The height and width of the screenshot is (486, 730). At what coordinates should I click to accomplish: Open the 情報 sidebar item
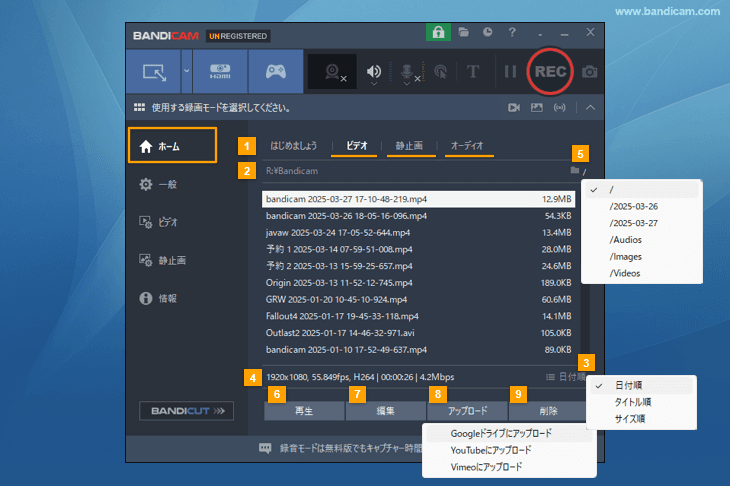click(x=158, y=298)
